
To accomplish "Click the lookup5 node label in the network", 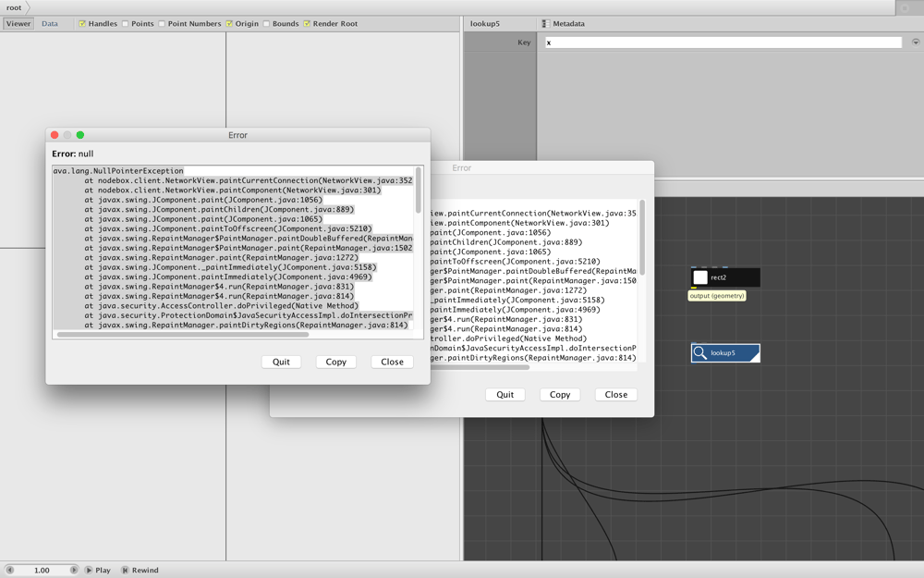I will pyautogui.click(x=723, y=352).
